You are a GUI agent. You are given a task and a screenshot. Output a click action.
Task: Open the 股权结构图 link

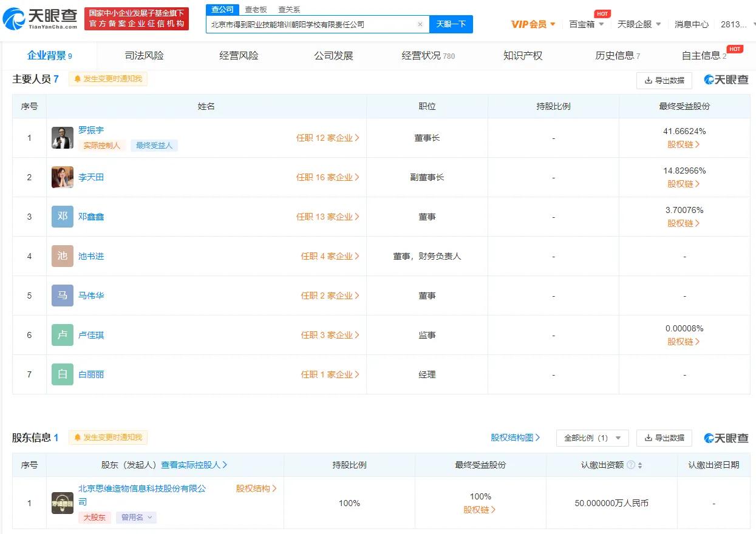pyautogui.click(x=516, y=438)
